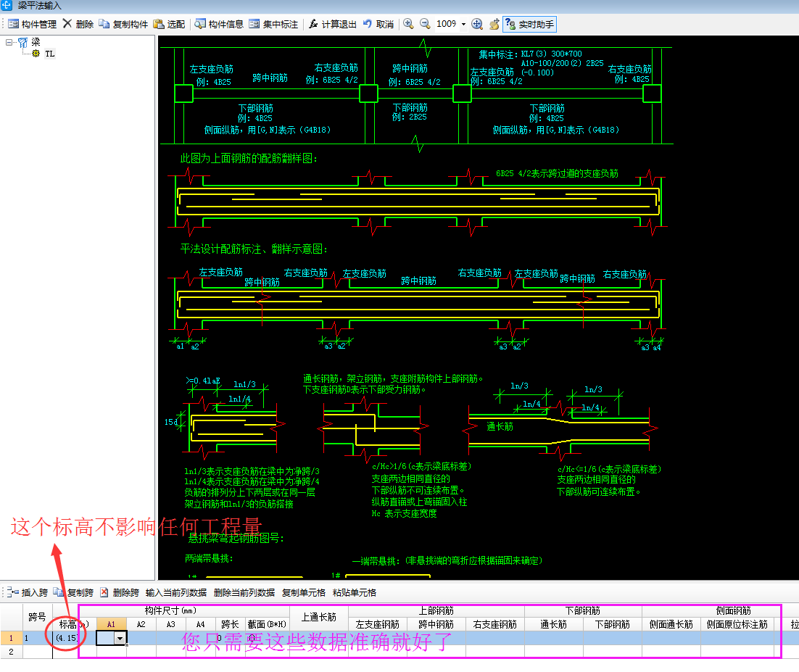The height and width of the screenshot is (672, 799).
Task: Open the zoom percentage dropdown arrow
Action: (x=463, y=24)
